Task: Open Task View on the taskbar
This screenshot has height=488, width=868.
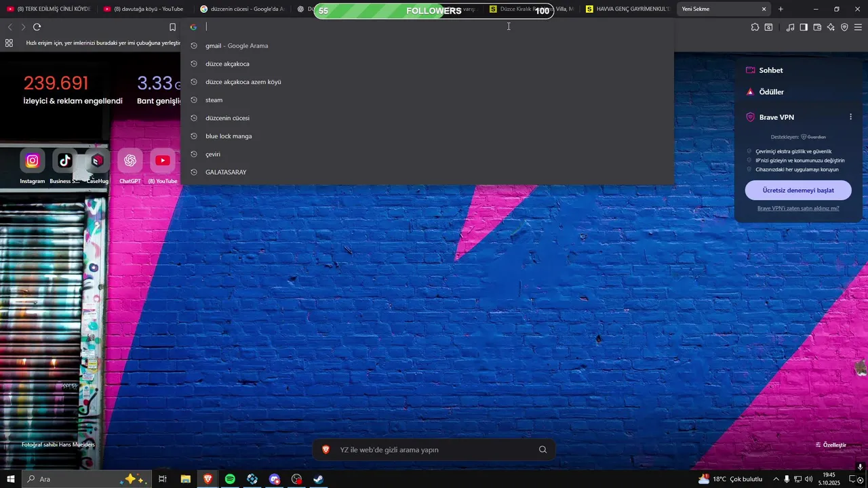Action: point(163,479)
